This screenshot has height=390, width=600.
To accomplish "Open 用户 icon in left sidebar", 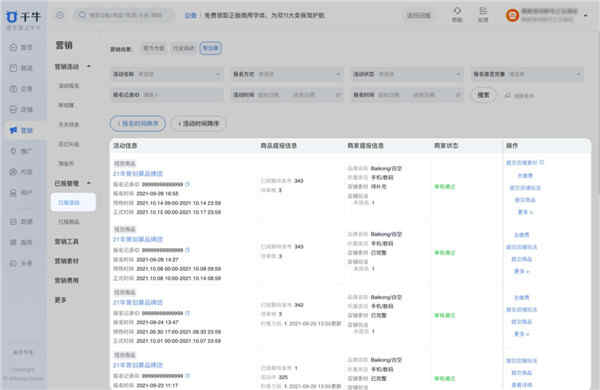I will [13, 192].
